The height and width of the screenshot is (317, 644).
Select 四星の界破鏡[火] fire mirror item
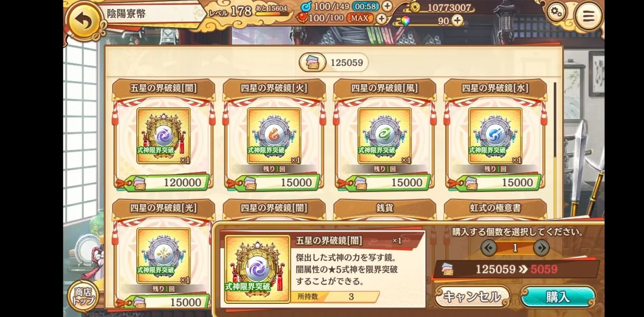click(274, 134)
